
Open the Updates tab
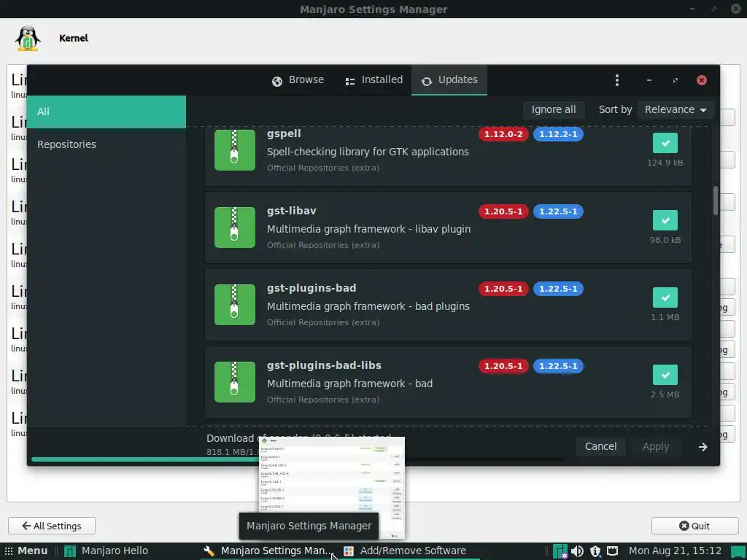(x=449, y=80)
